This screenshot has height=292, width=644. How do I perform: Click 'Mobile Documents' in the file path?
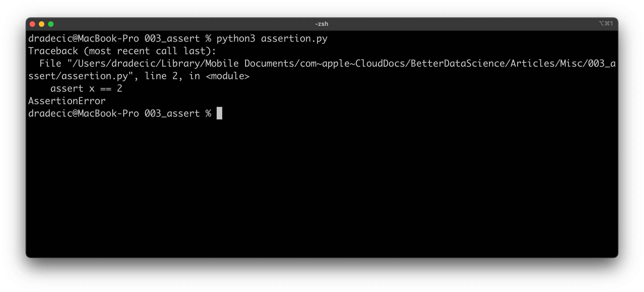pos(222,64)
